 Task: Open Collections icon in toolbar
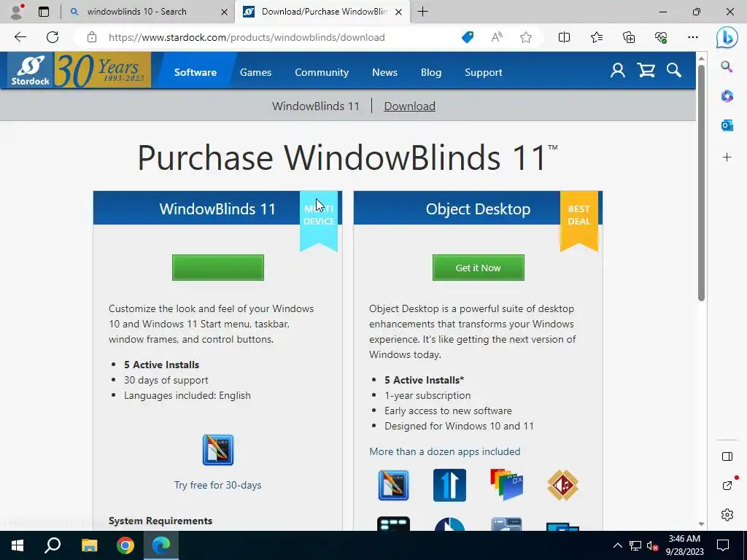(x=629, y=37)
